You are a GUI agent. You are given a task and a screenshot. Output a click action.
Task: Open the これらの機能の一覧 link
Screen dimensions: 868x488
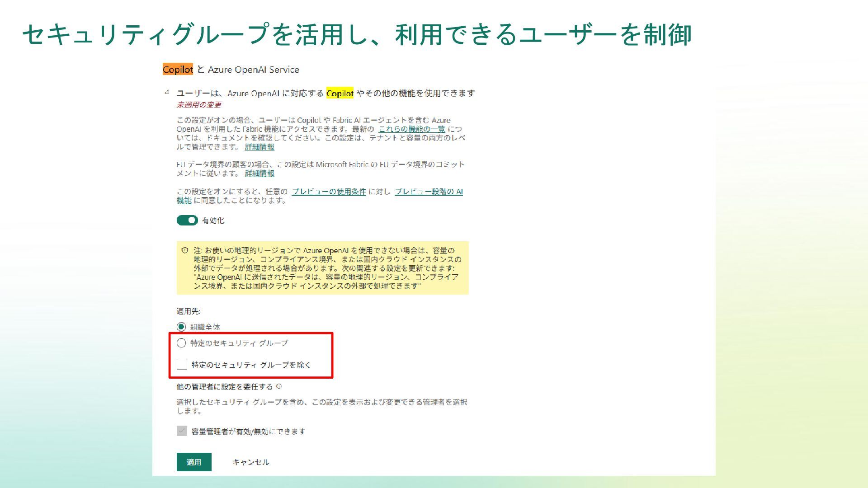[x=412, y=129]
